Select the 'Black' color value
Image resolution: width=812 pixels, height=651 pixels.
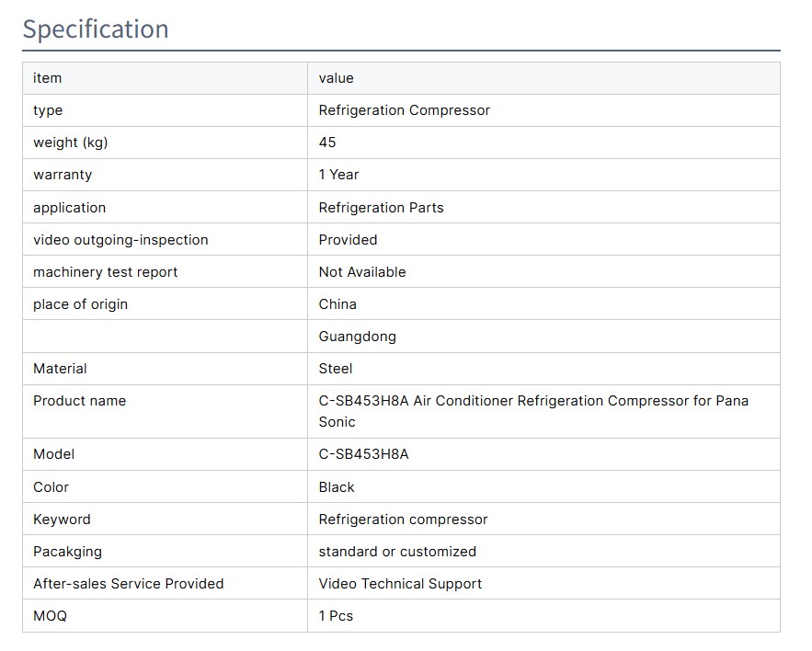click(x=336, y=487)
